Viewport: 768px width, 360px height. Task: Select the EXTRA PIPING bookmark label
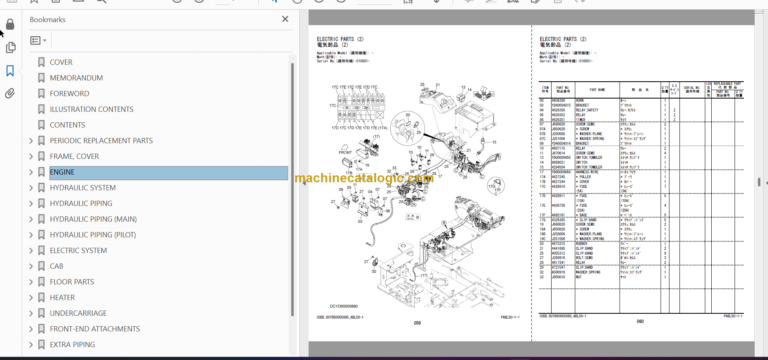72,344
